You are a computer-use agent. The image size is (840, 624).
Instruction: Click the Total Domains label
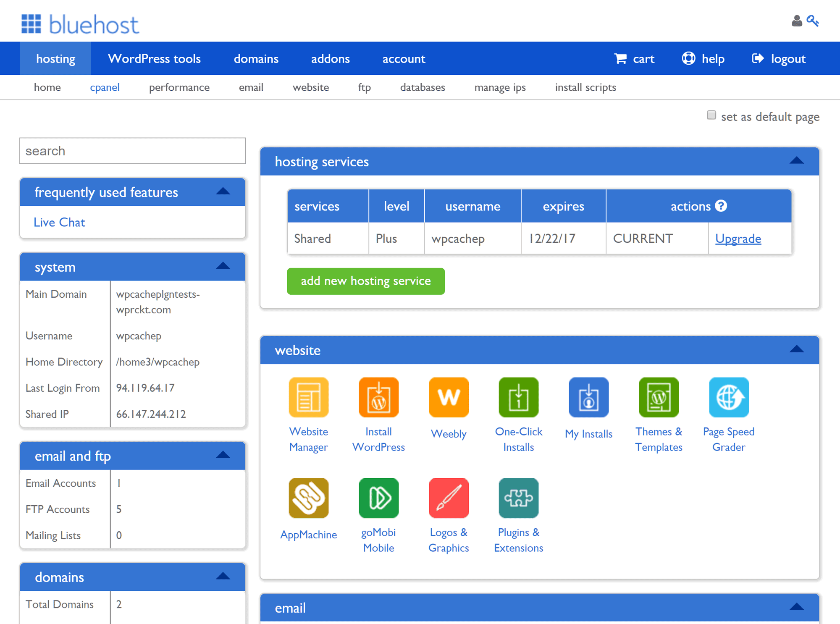pyautogui.click(x=60, y=604)
